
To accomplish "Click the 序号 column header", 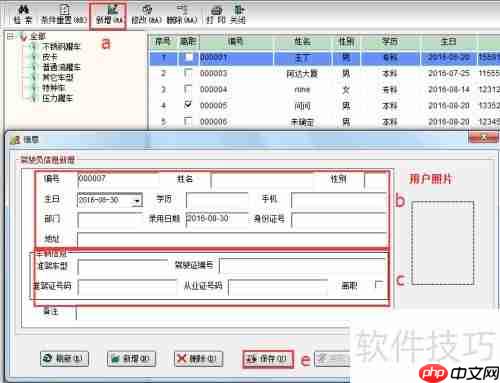I will point(163,42).
